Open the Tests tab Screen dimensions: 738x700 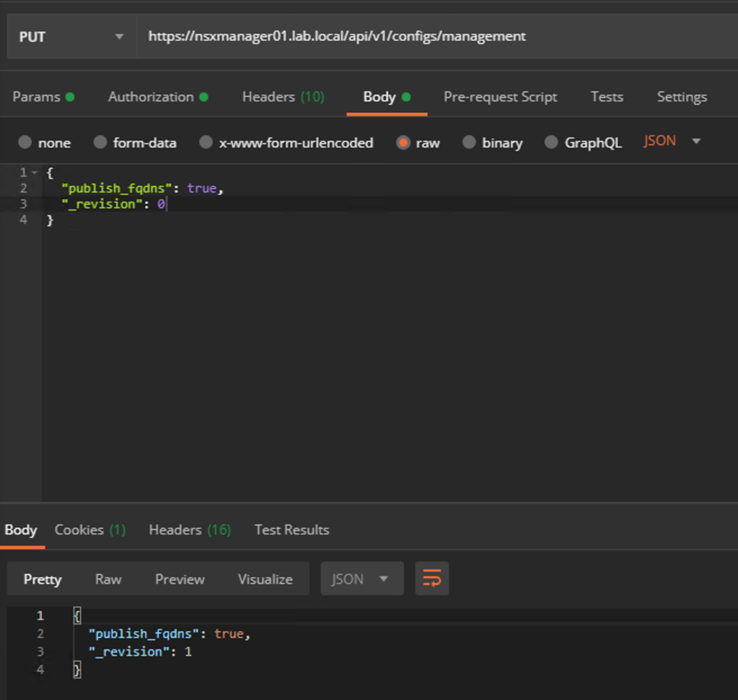[606, 97]
